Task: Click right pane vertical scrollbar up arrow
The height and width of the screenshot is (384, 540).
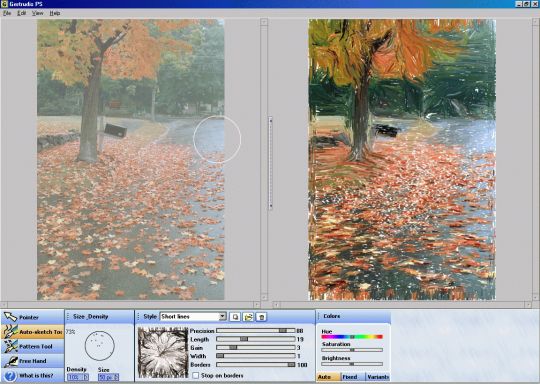Action: coord(536,22)
